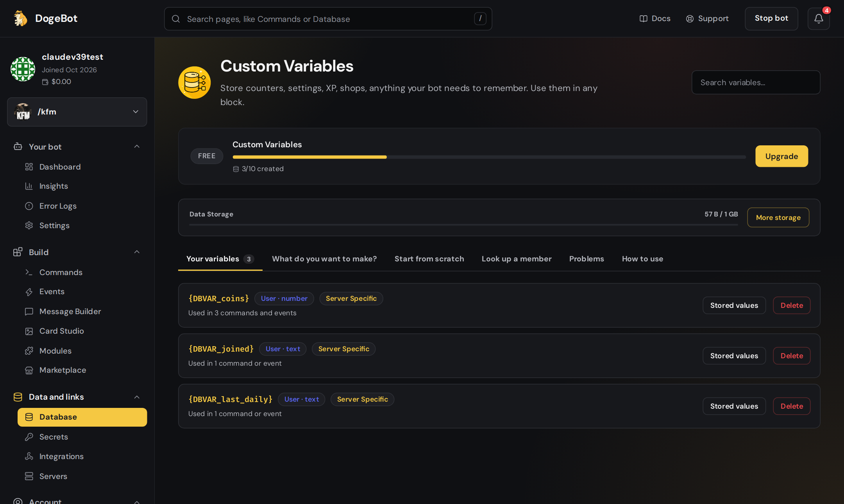
Task: Open Integrations page
Action: pyautogui.click(x=61, y=456)
